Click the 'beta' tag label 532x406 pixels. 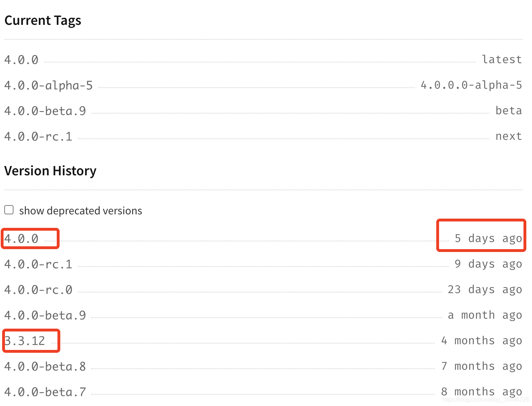(x=509, y=110)
